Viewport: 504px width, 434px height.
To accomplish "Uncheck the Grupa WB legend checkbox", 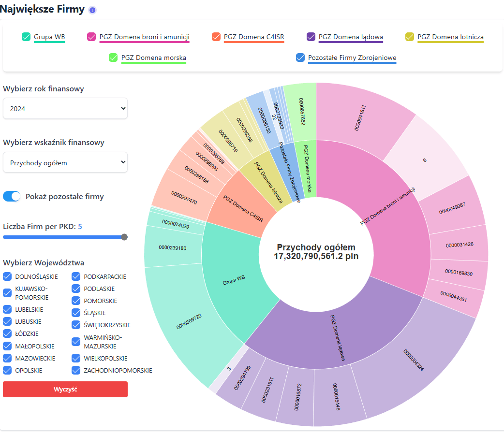I will 27,37.
